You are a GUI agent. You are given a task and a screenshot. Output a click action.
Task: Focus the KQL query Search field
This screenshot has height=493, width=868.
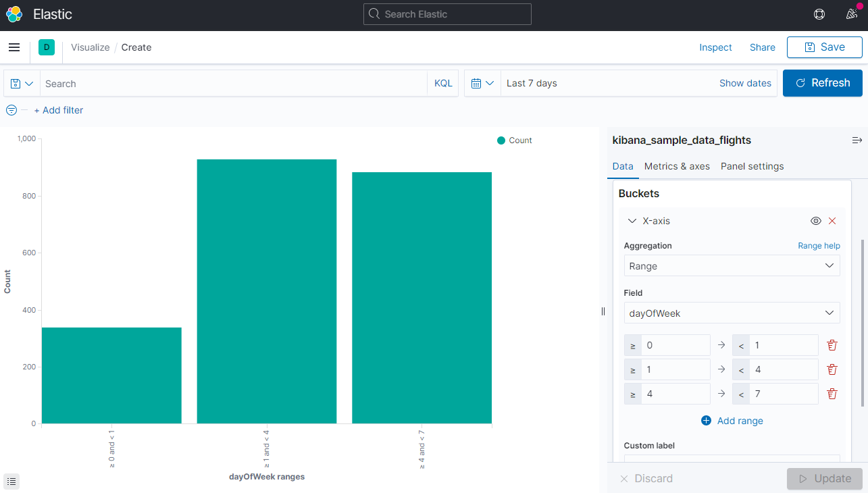pos(233,84)
